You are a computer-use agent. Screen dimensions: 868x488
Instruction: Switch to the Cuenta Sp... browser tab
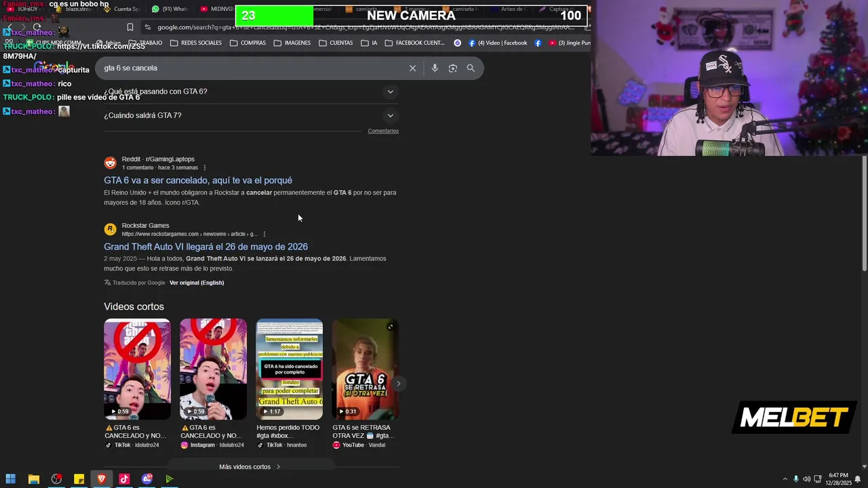click(121, 9)
